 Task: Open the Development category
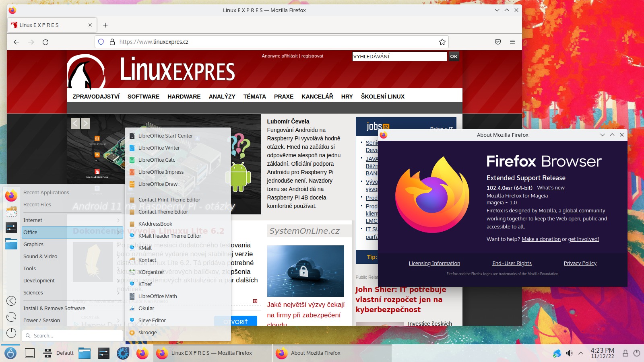pos(72,281)
